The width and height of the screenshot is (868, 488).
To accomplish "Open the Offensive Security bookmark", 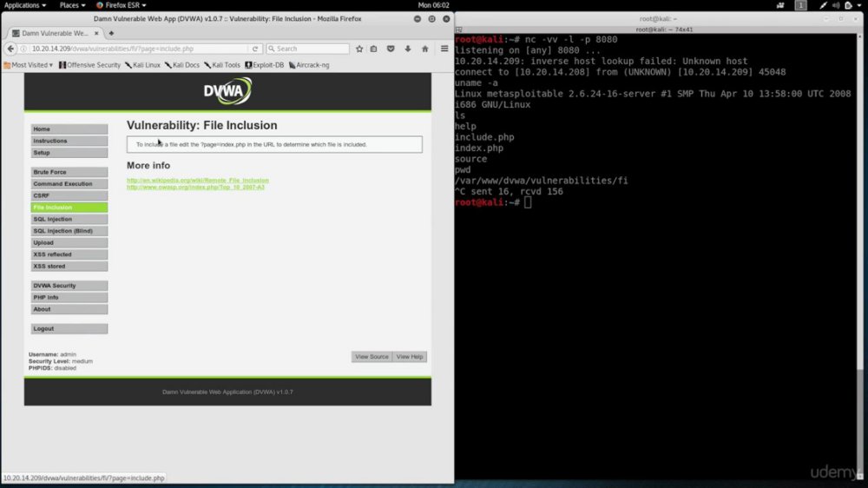I will click(89, 65).
